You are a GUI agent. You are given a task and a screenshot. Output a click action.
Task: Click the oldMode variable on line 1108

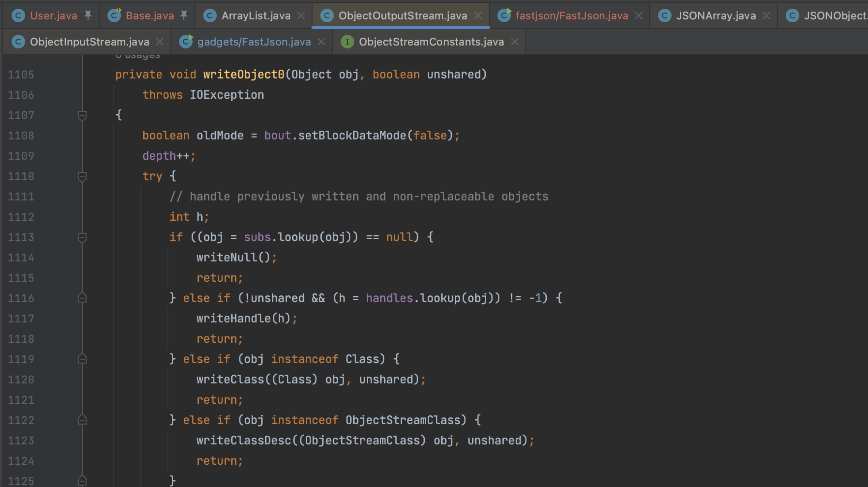point(220,136)
